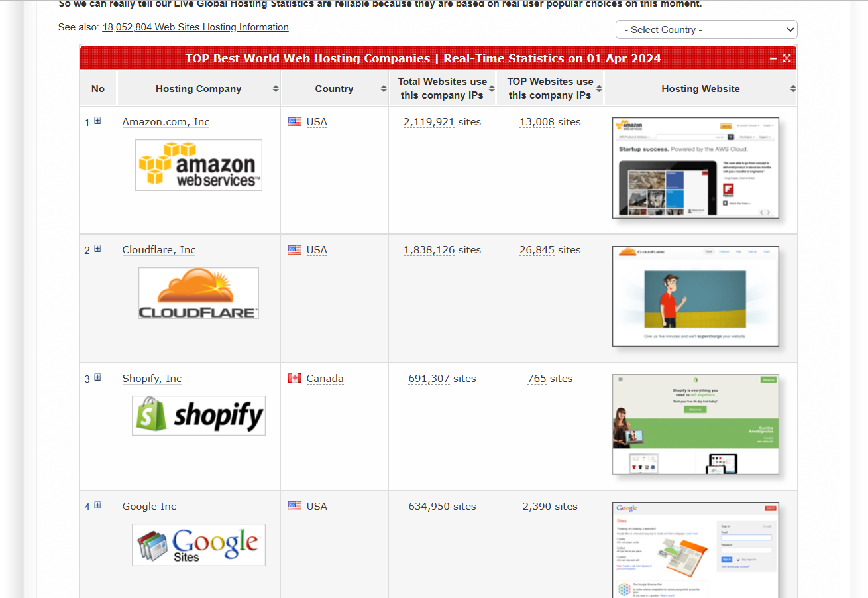Open 18,052,804 Web Sites Hosting Information link
The image size is (868, 598).
[x=195, y=27]
